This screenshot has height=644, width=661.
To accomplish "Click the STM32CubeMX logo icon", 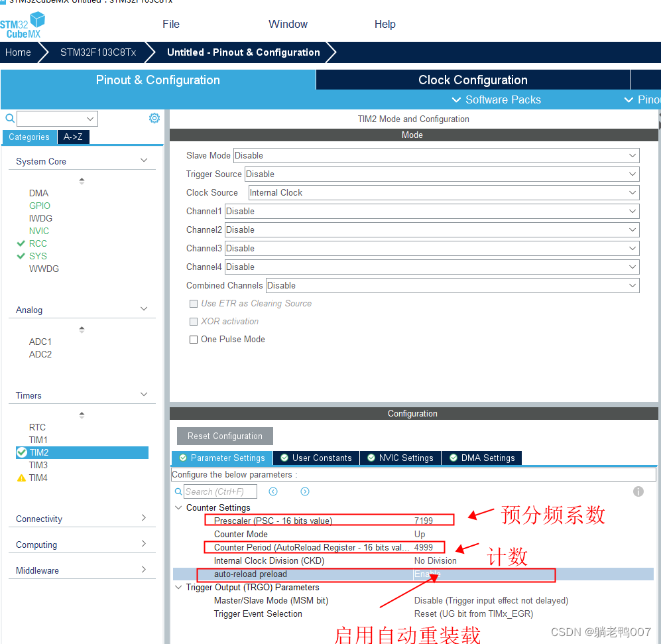I will coord(23,25).
